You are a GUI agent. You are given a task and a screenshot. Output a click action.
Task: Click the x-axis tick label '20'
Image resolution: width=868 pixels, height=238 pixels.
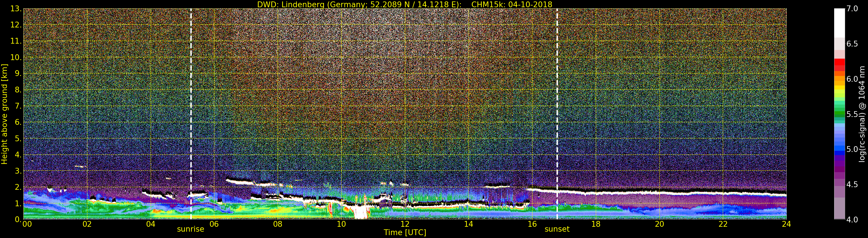point(659,224)
